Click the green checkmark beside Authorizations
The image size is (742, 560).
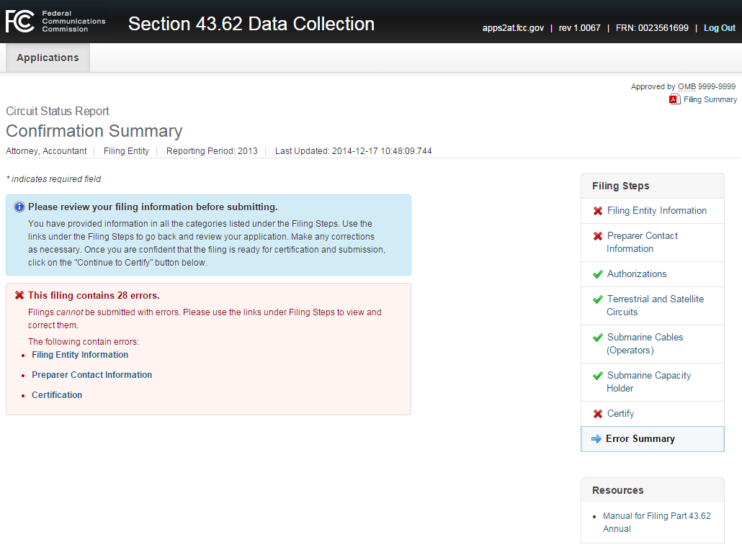point(597,274)
